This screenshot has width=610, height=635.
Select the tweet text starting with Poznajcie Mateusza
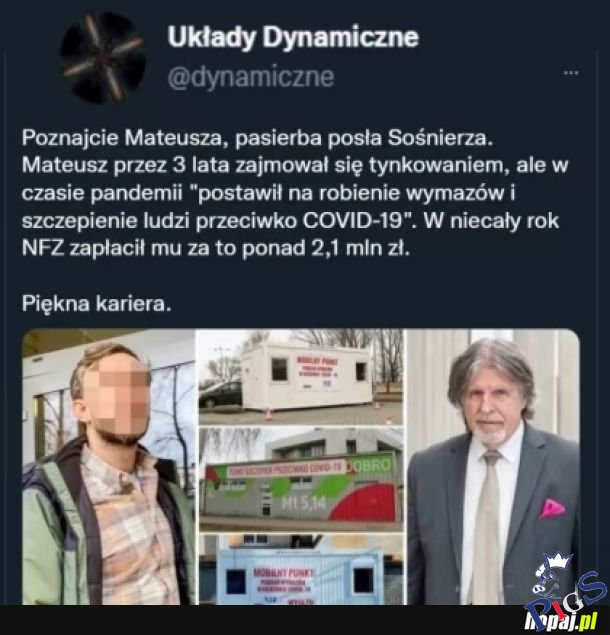pyautogui.click(x=295, y=193)
